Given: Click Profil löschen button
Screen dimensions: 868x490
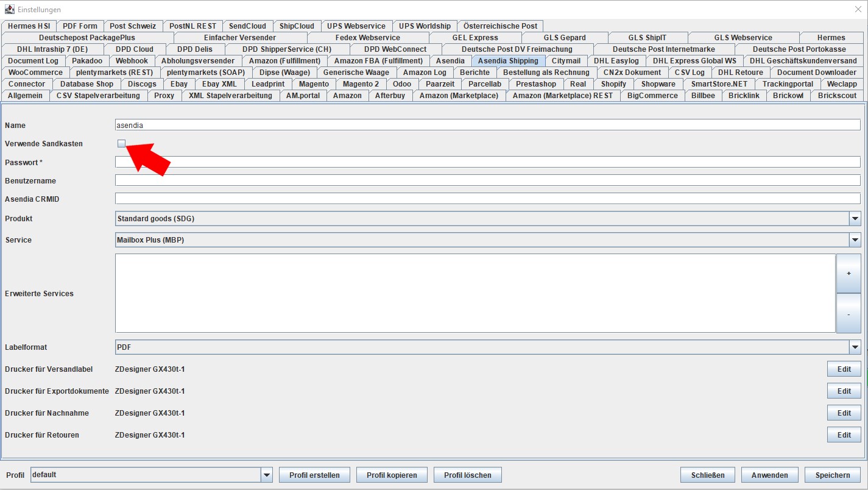Looking at the screenshot, I should pos(467,475).
